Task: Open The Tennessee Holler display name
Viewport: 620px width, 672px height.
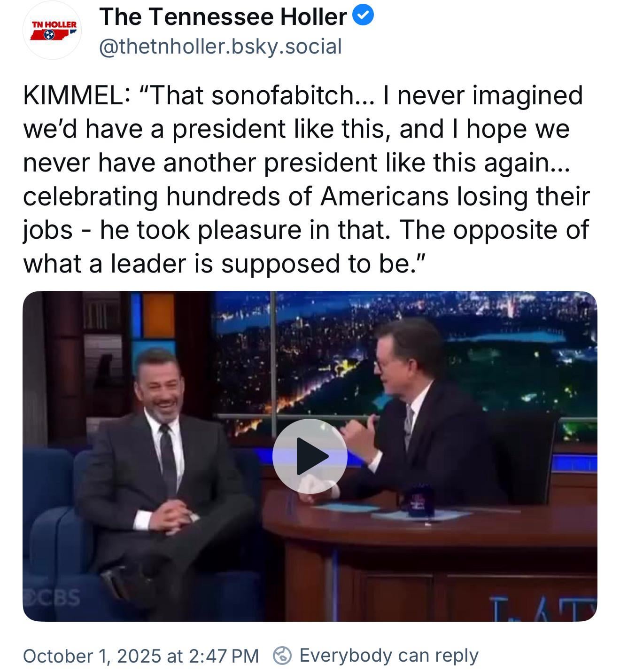Action: (223, 17)
